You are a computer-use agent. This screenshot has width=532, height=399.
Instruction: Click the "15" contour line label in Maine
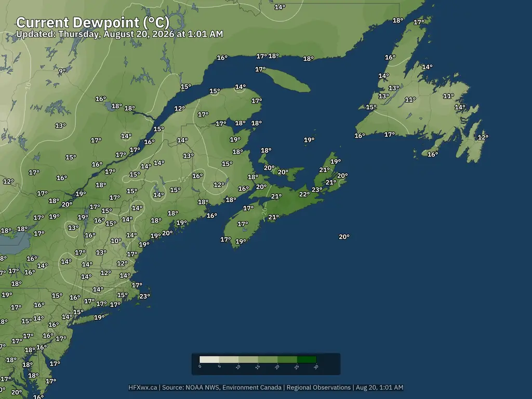point(182,179)
